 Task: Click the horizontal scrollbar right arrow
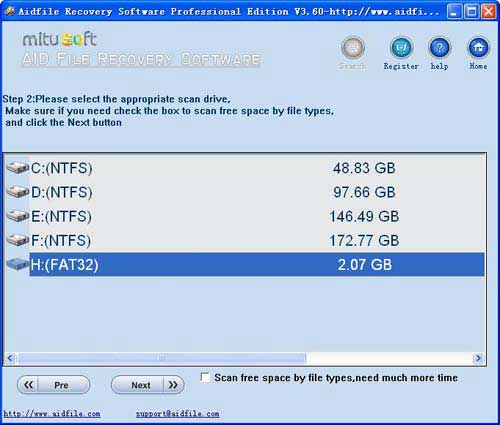coord(479,358)
